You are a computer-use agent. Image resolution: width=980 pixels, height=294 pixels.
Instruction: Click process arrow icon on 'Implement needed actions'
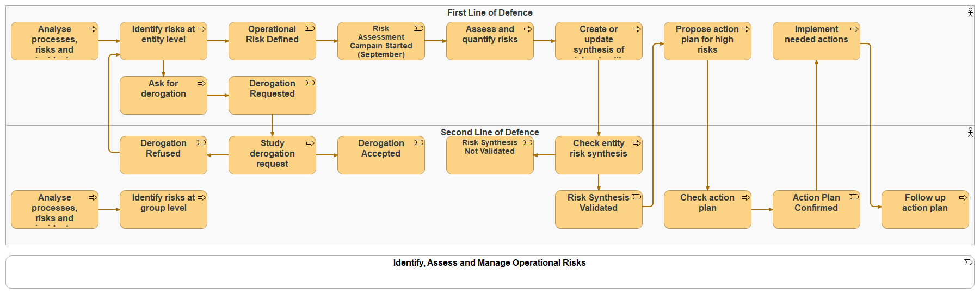pos(854,29)
